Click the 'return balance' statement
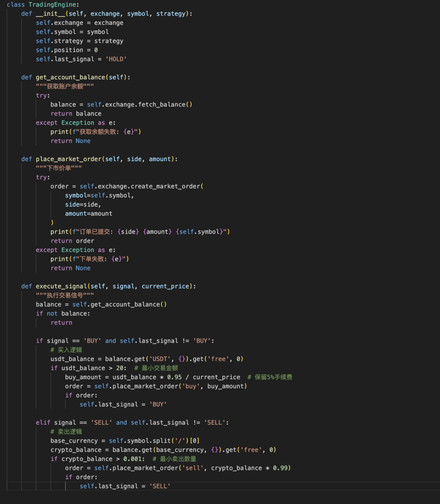Screen dimensions: 440x504 pyautogui.click(x=76, y=114)
